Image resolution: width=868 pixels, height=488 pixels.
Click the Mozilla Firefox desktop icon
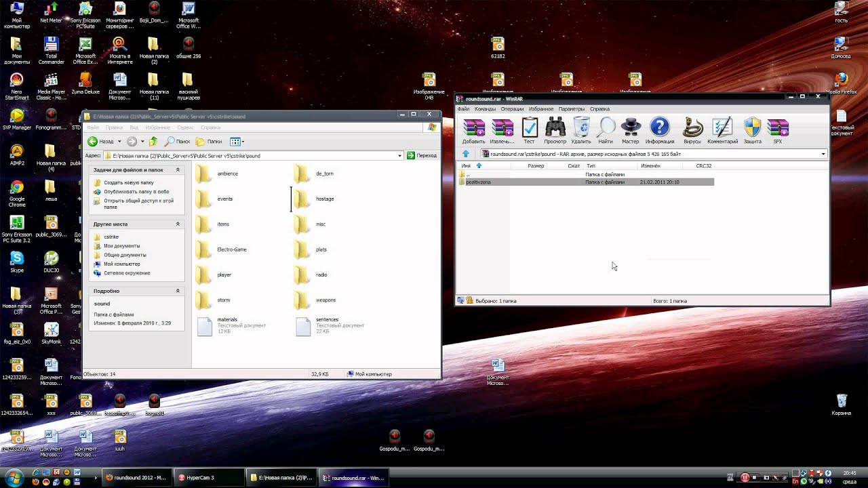tap(842, 83)
